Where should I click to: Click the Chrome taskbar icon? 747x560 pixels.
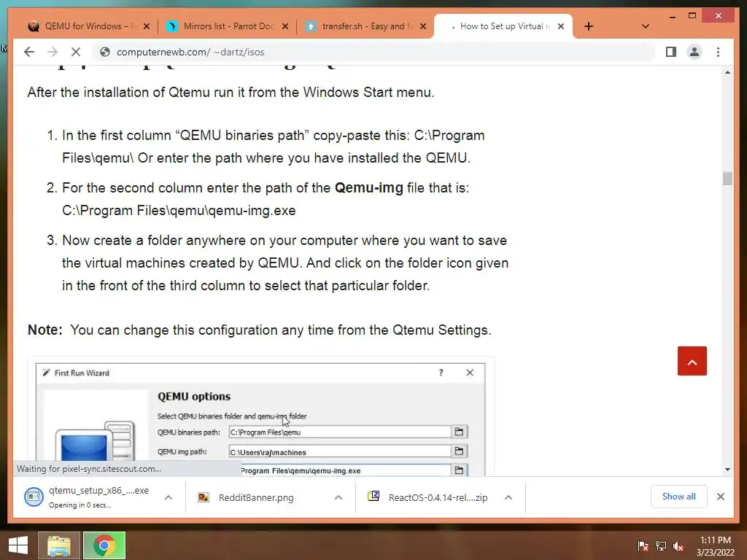tap(104, 545)
